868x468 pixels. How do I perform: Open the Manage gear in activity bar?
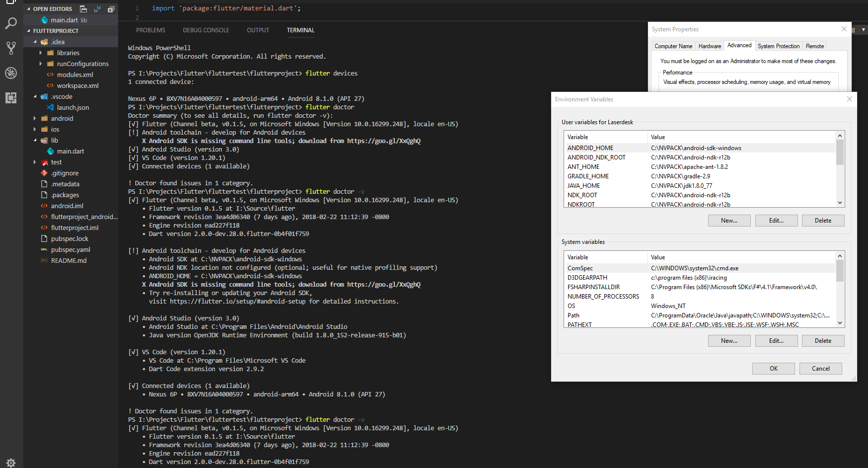(x=11, y=463)
